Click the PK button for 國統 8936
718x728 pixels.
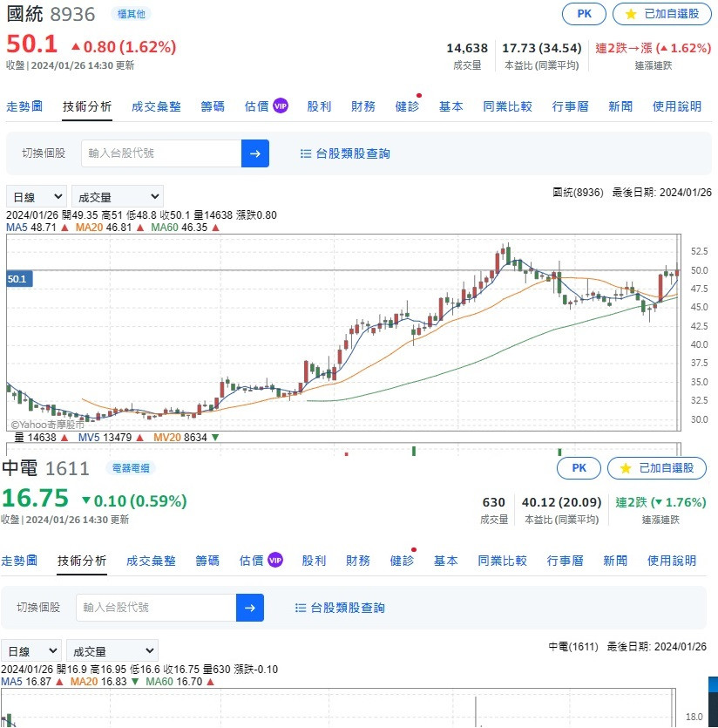click(x=584, y=14)
